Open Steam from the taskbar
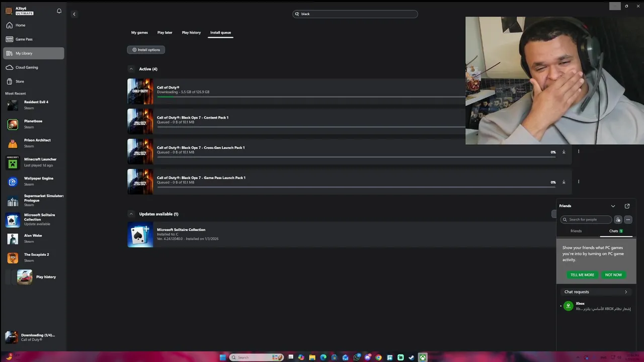Viewport: 644px width, 362px height. (x=412, y=357)
